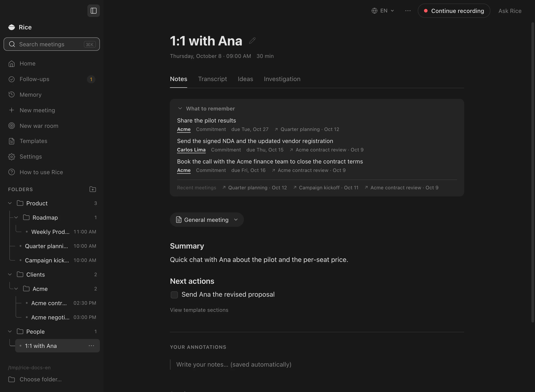Image resolution: width=535 pixels, height=392 pixels.
Task: Open the three-dots menu in top bar
Action: click(x=408, y=11)
